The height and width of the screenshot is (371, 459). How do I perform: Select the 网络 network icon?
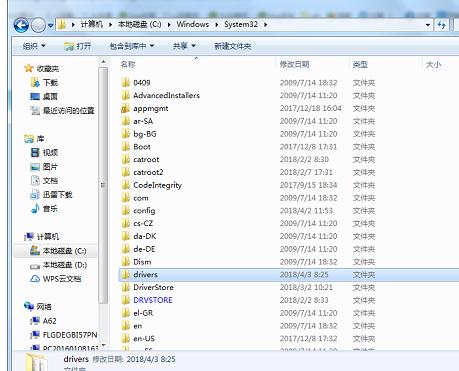[x=29, y=306]
